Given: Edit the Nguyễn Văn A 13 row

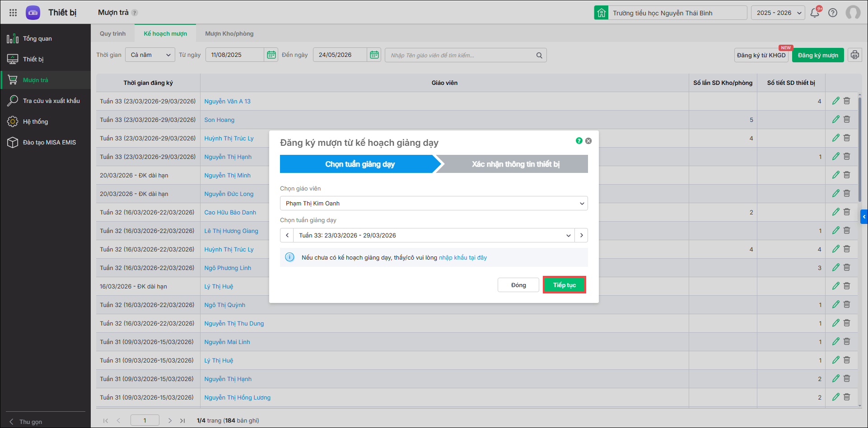Looking at the screenshot, I should point(836,101).
